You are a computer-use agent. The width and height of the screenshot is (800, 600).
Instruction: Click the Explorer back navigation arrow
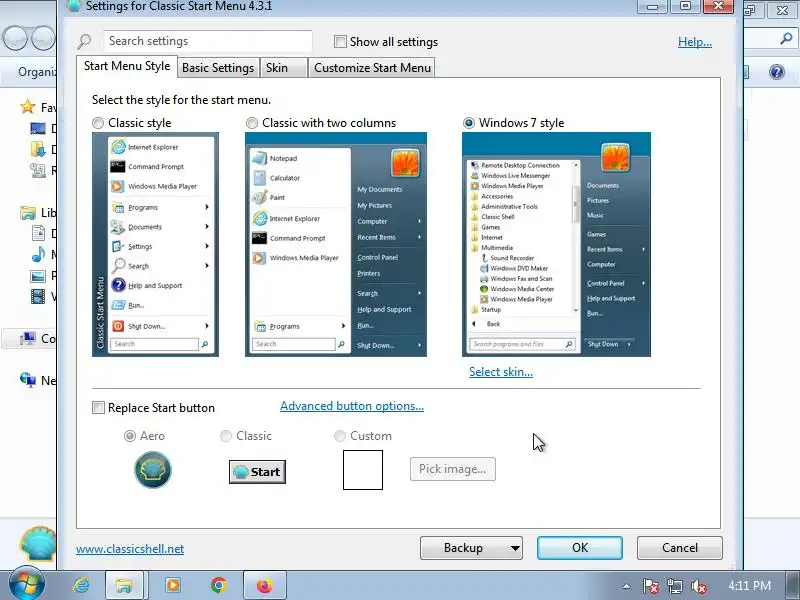point(14,38)
